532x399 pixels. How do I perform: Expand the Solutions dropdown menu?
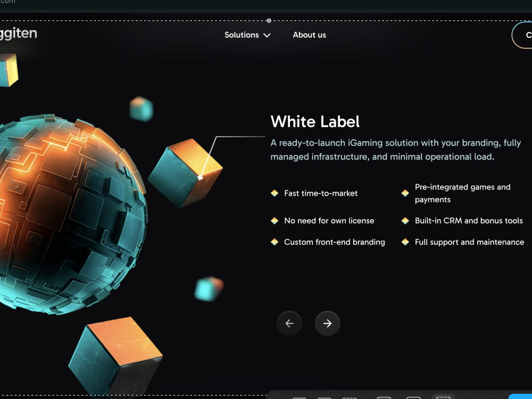(247, 35)
